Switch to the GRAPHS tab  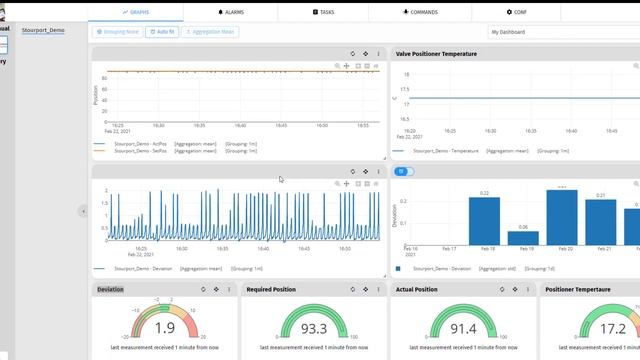click(x=136, y=12)
